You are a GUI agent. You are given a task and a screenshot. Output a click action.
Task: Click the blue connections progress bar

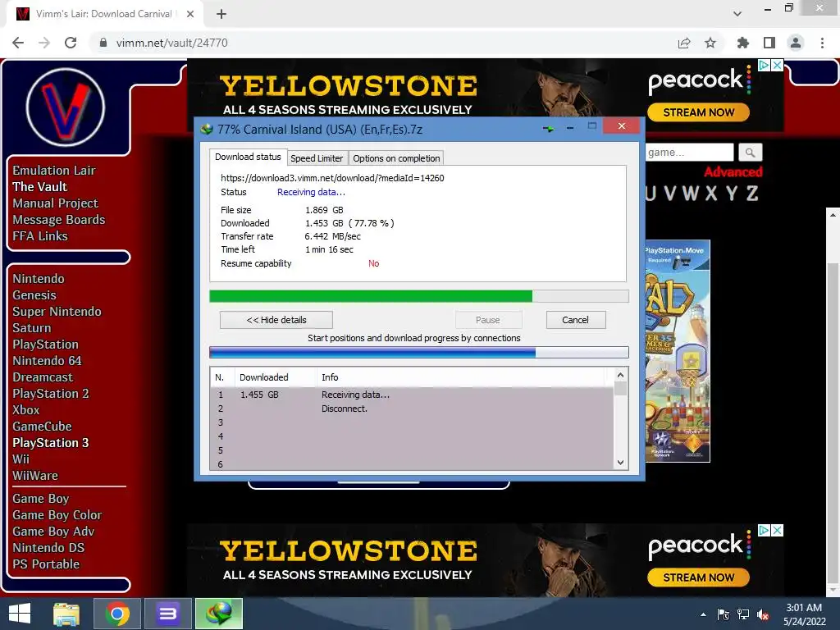pos(419,352)
